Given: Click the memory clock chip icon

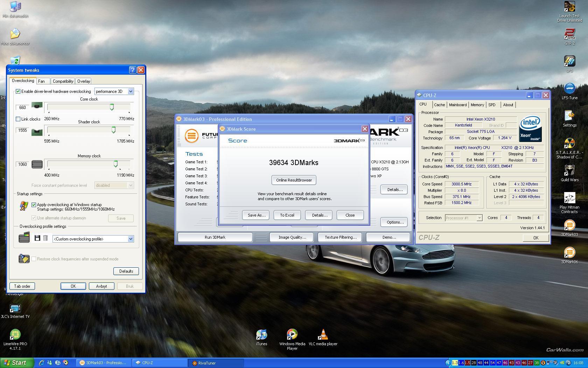Looking at the screenshot, I should click(37, 164).
